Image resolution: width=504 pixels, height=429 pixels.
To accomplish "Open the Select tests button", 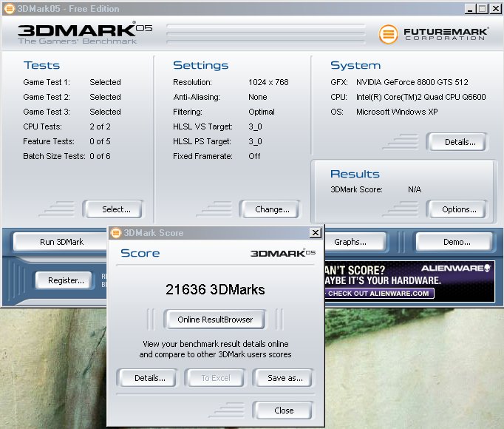I will pos(113,209).
